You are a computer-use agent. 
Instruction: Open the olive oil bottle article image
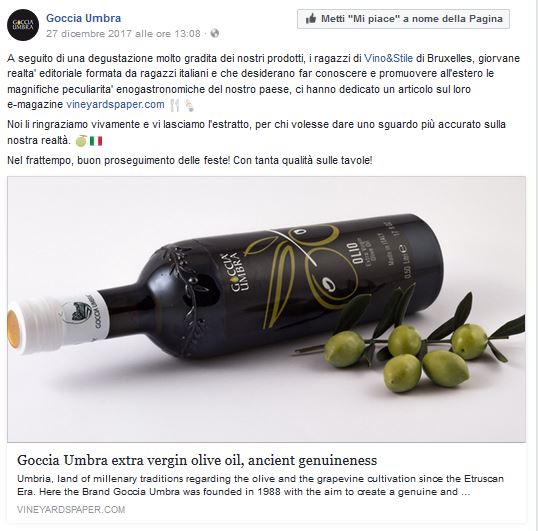coord(266,309)
